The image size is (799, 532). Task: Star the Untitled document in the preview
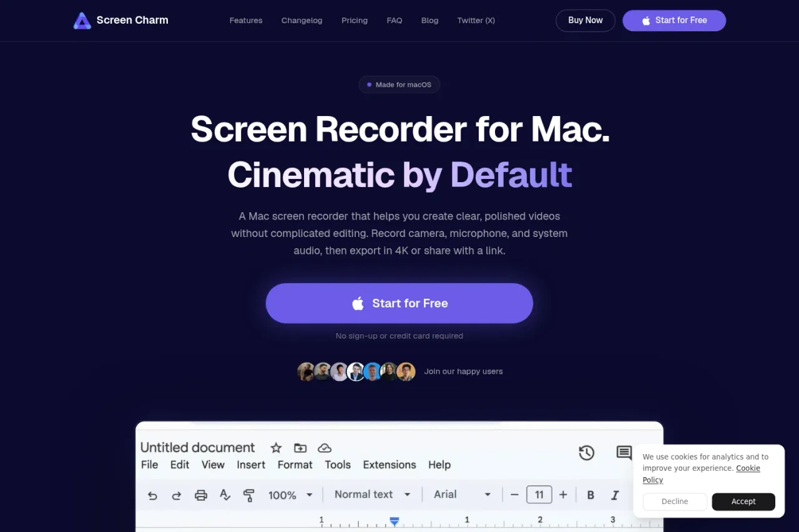coord(276,448)
